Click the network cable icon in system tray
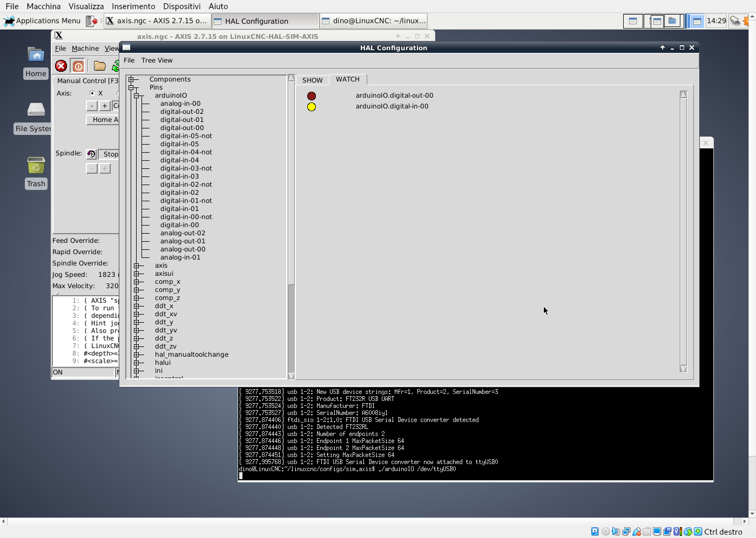This screenshot has height=538, width=756. click(735, 21)
